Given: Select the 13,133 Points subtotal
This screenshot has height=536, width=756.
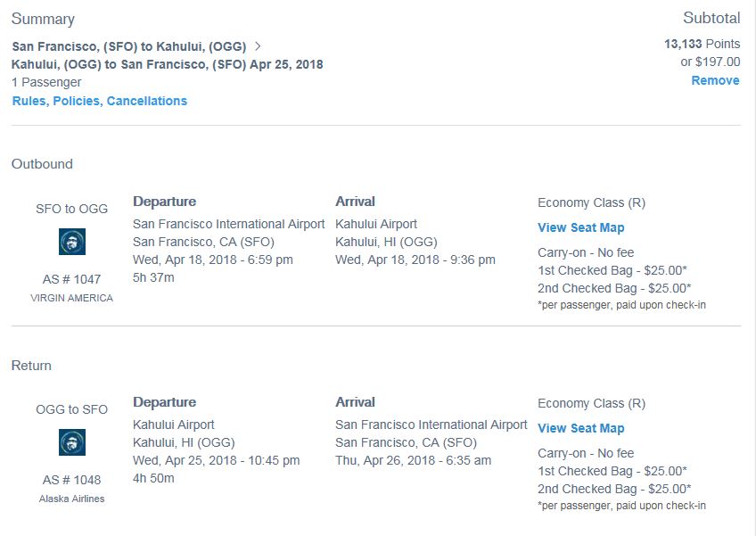Looking at the screenshot, I should [702, 43].
